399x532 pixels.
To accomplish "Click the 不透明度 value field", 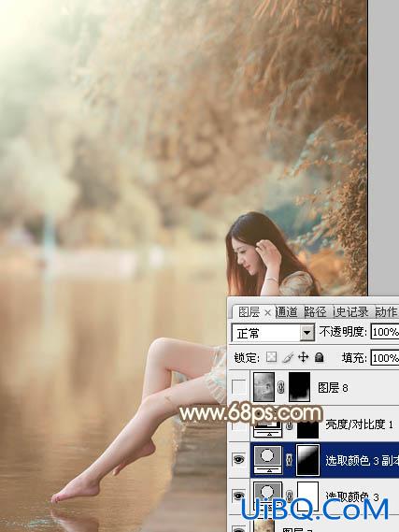I will tap(385, 332).
